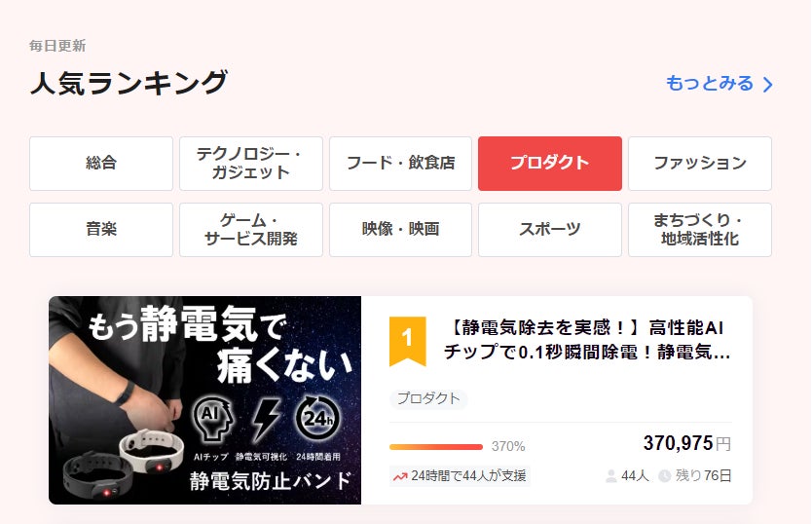Open the 静電気防止バンド project thumbnail

205,400
